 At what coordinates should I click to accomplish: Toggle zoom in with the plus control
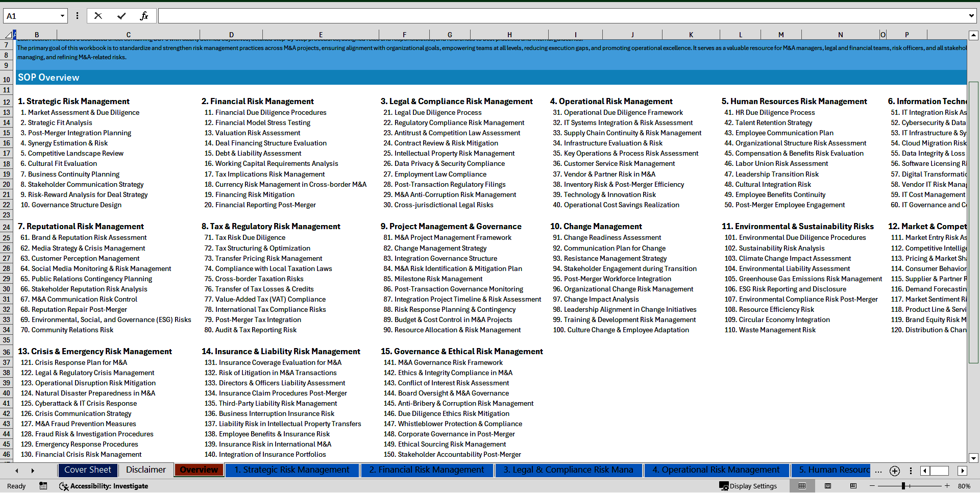point(947,486)
